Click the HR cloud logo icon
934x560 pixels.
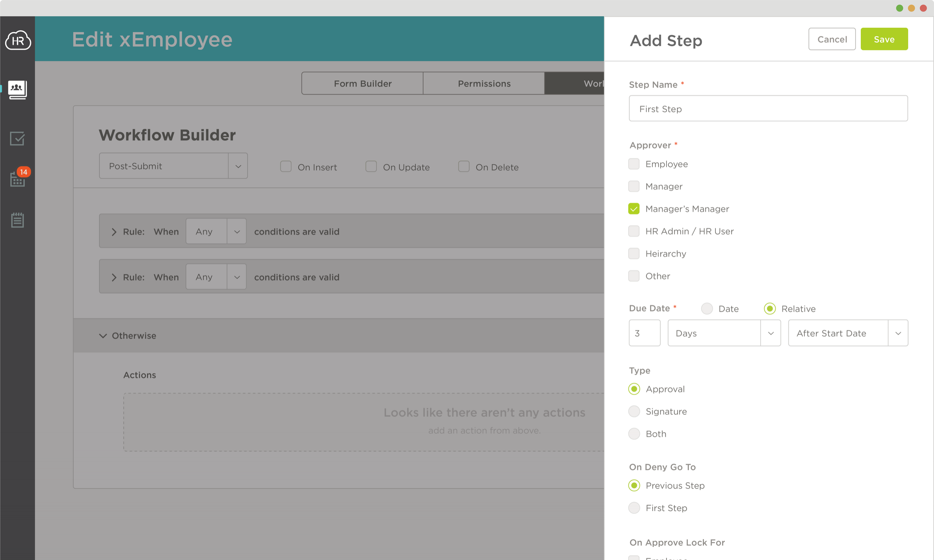[18, 40]
